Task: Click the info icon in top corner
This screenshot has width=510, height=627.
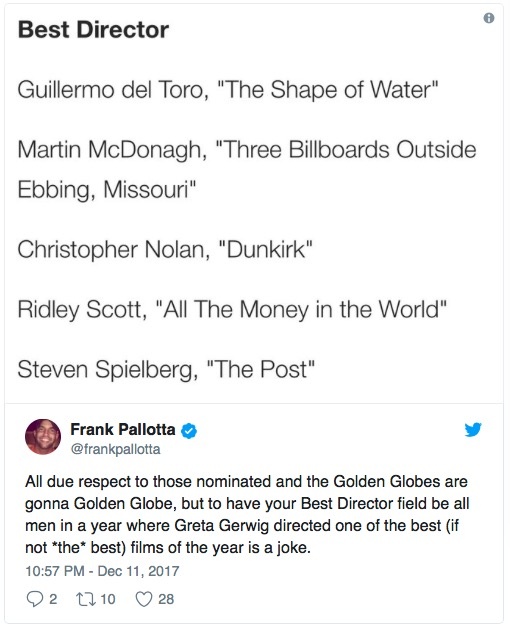Action: (x=488, y=18)
